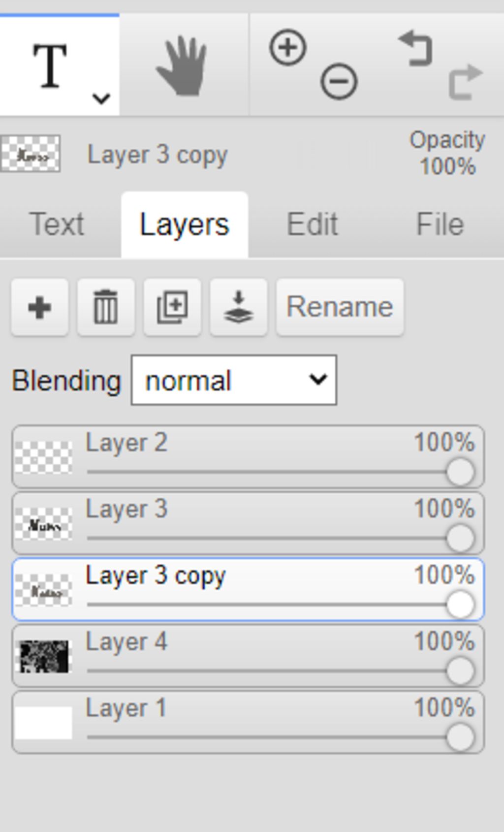This screenshot has width=504, height=832.
Task: Open the Edit tab
Action: point(312,224)
